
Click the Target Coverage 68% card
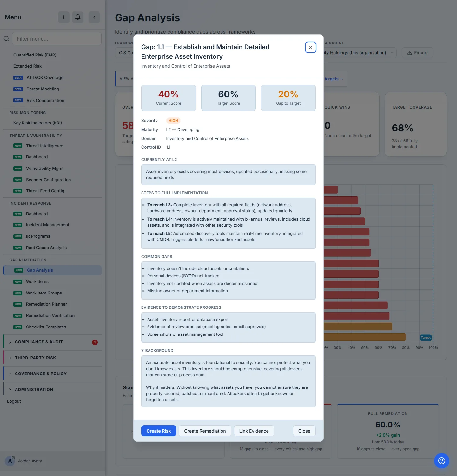tap(416, 124)
